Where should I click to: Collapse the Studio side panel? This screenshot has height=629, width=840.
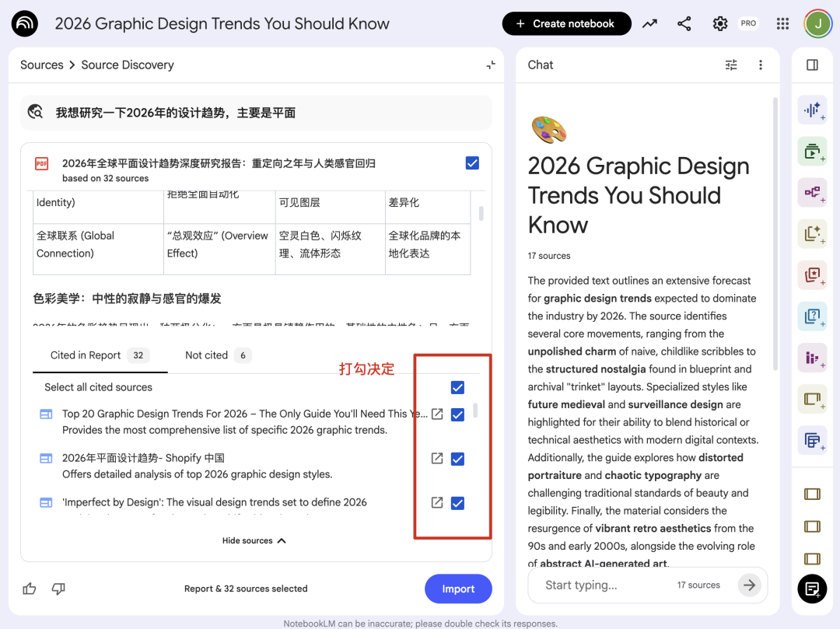[812, 65]
